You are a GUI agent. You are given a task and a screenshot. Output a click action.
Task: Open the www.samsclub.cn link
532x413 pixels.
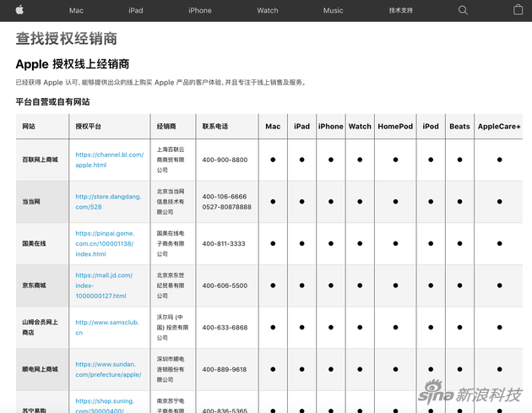106,327
